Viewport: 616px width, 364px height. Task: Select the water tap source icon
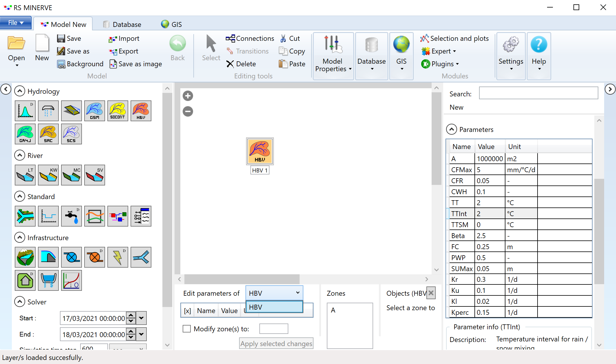(71, 216)
